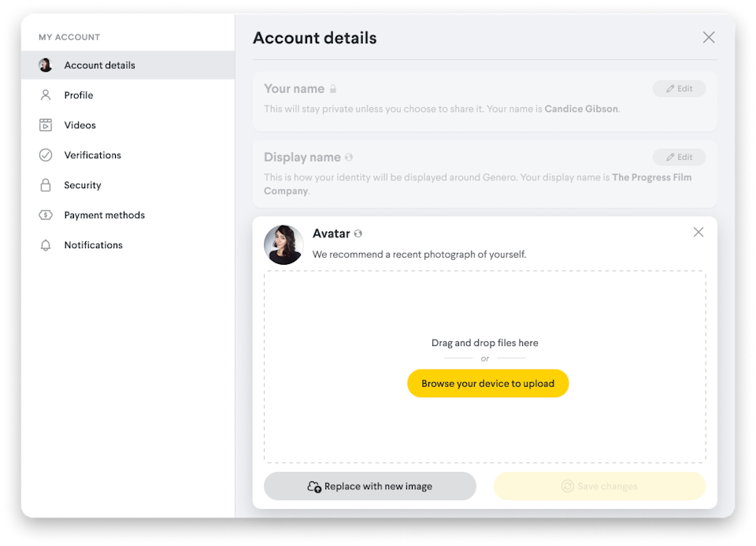The width and height of the screenshot is (756, 546).
Task: Click the globe icon beside Display name
Action: (x=349, y=158)
